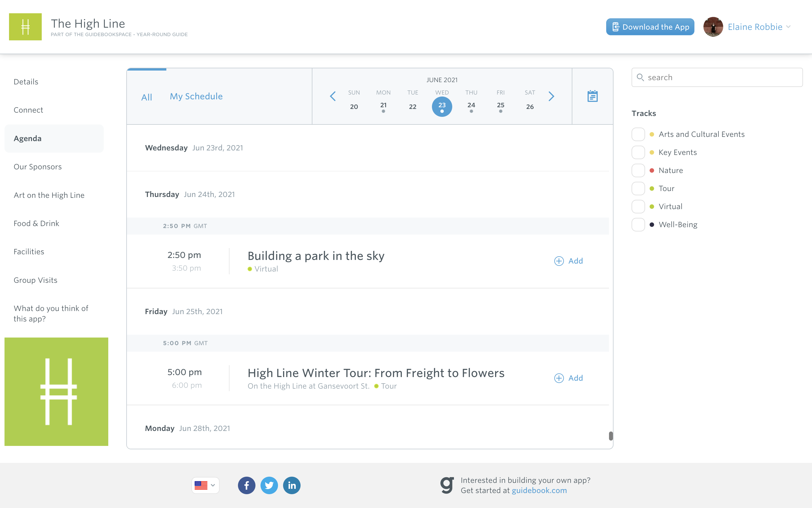812x508 pixels.
Task: Toggle the Tour track checkbox
Action: 638,189
